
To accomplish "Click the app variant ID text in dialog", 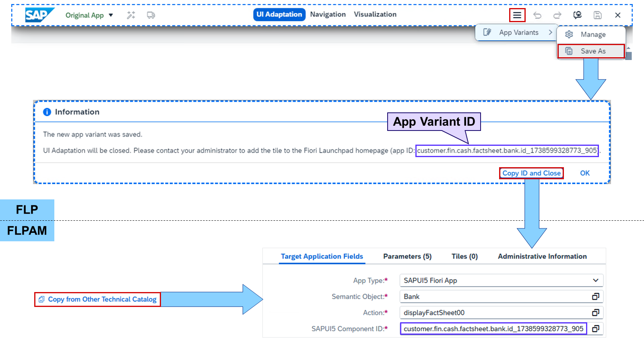I will [507, 151].
